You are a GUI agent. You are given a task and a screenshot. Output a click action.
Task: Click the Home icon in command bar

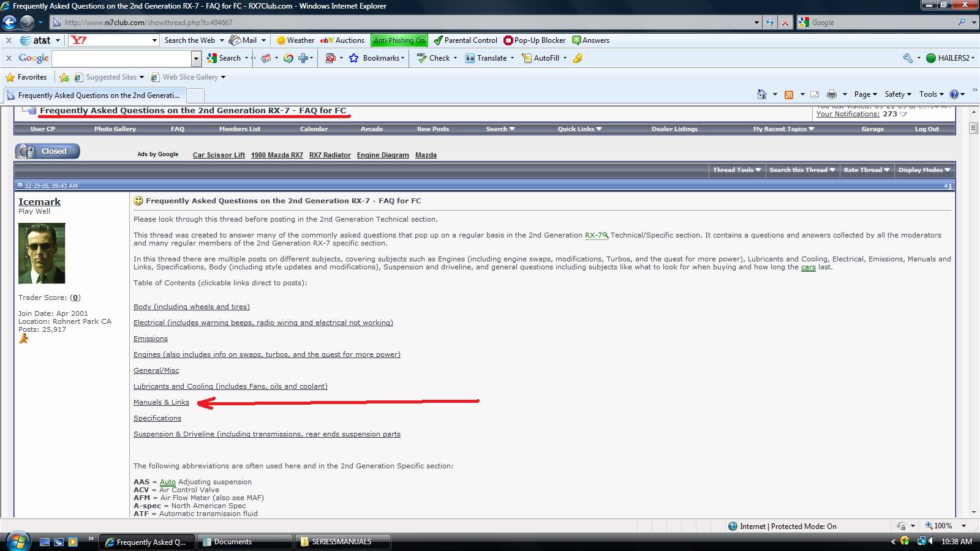point(761,94)
